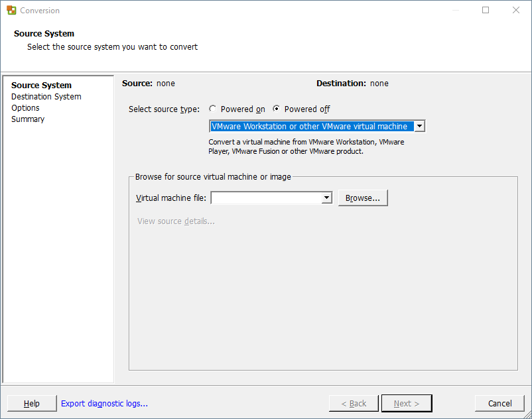Click 'Select the source system you want' subtitle
The image size is (532, 419).
(x=112, y=47)
